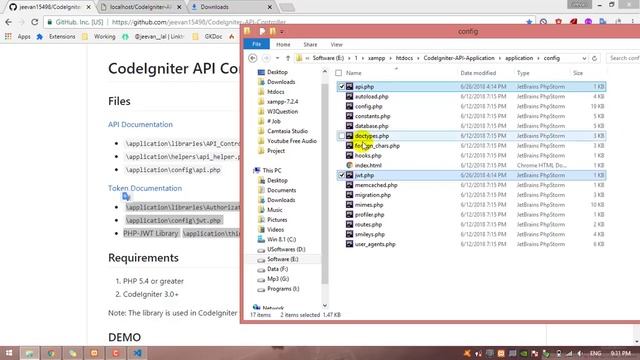The height and width of the screenshot is (360, 640).
Task: Click the Chrome address bar URL
Action: coord(198,22)
